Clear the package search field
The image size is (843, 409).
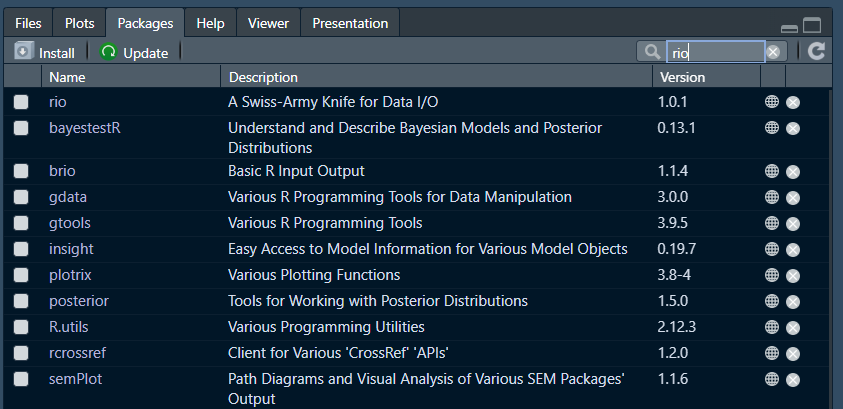773,52
